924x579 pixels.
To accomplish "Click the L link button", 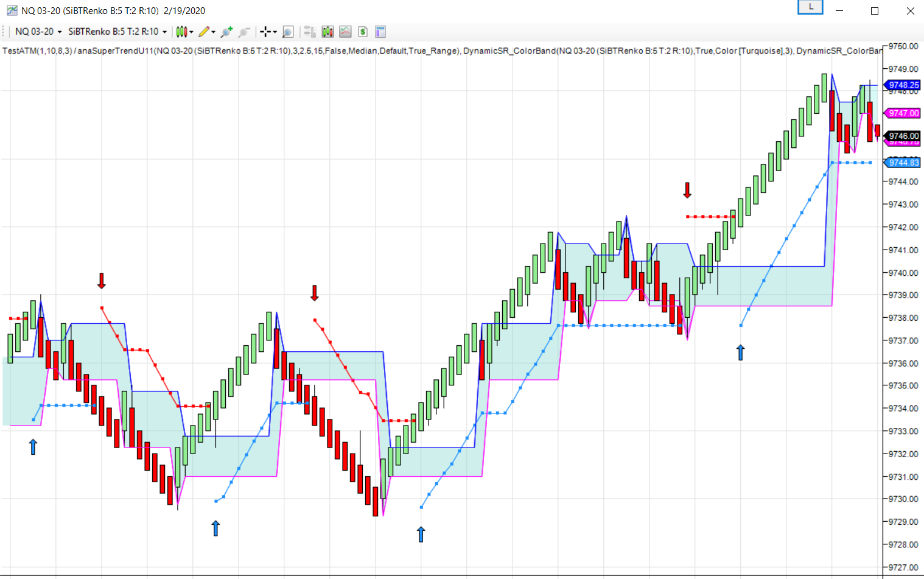I will click(x=810, y=7).
